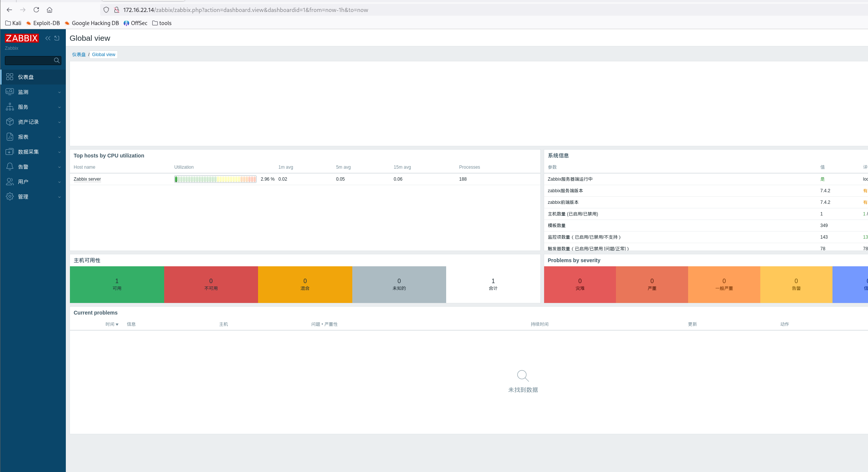Click the sidebar search magnifier icon

pos(57,61)
